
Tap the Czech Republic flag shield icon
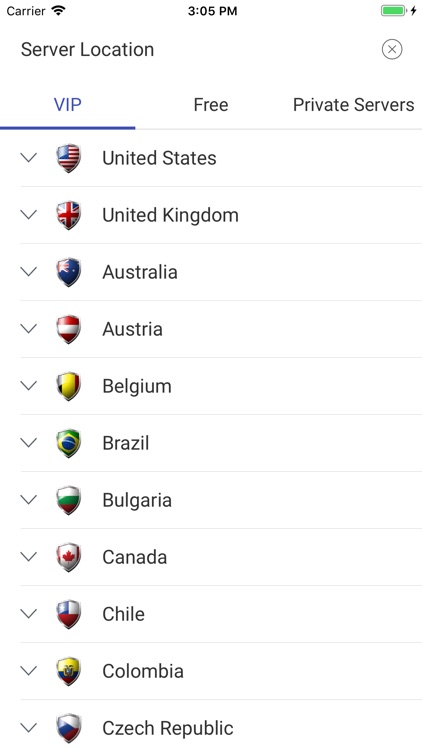coord(68,728)
